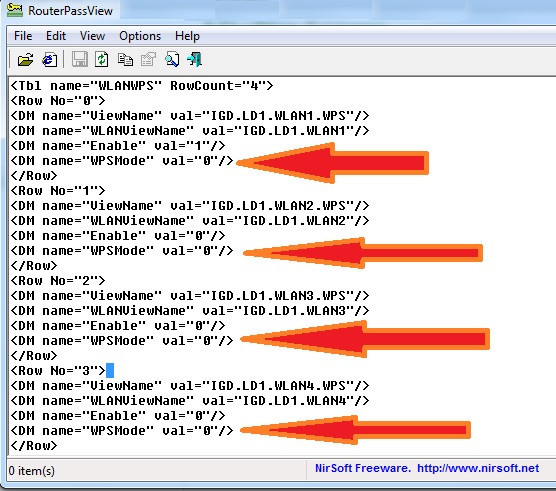The image size is (556, 491).
Task: Open the Options menu
Action: coord(140,36)
